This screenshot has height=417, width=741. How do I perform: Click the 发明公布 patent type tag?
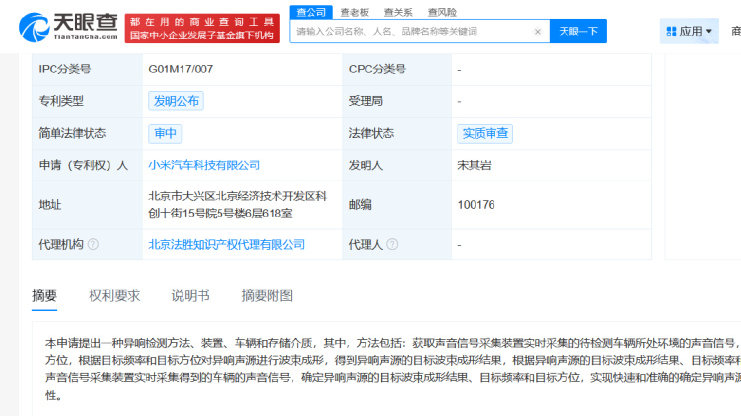(176, 101)
